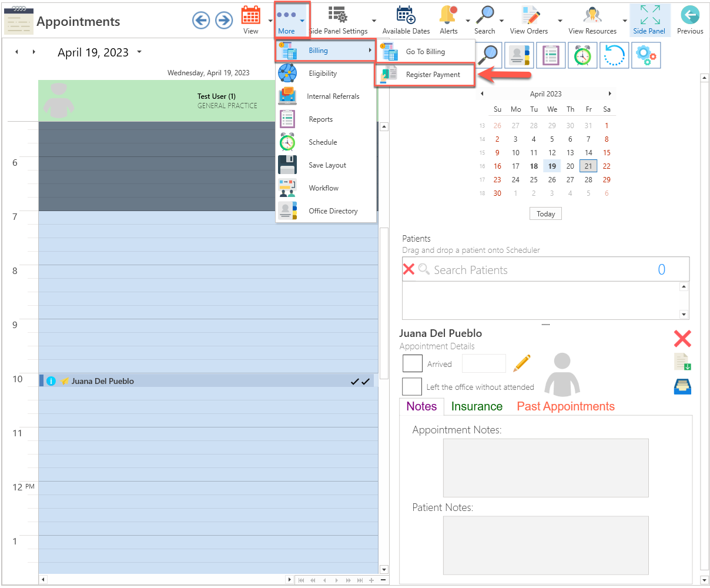Click the blue file tray icon

682,387
